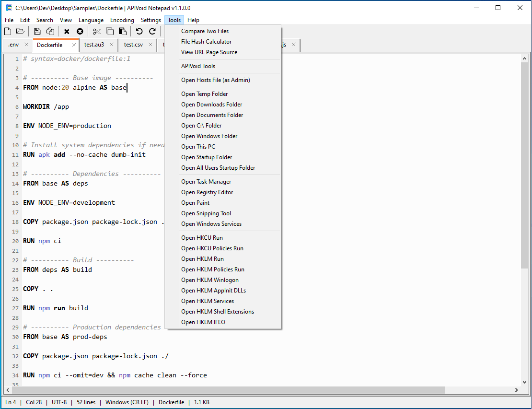Switch to the .env tab
This screenshot has height=409, width=532.
tap(13, 45)
